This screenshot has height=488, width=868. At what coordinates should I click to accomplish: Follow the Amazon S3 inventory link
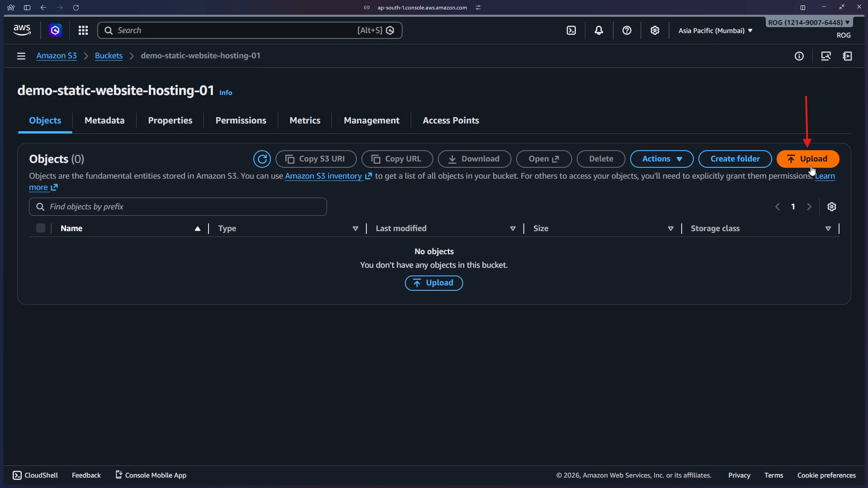coord(324,176)
